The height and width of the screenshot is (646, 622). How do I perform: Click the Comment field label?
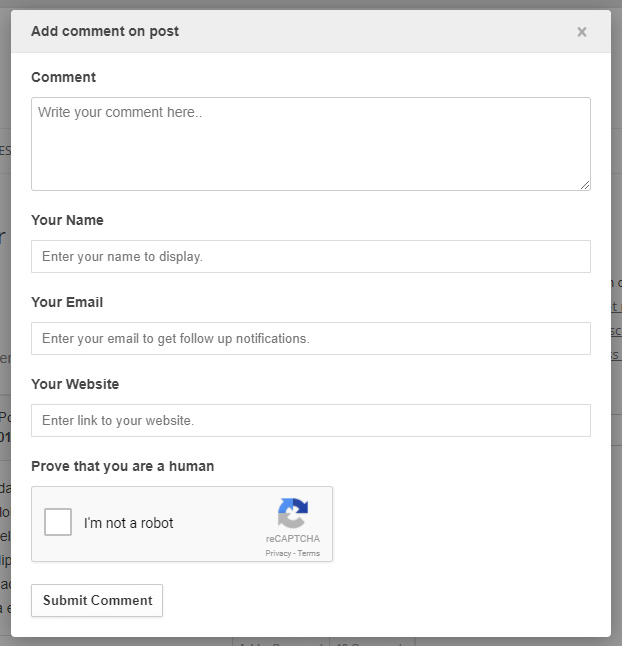[63, 77]
